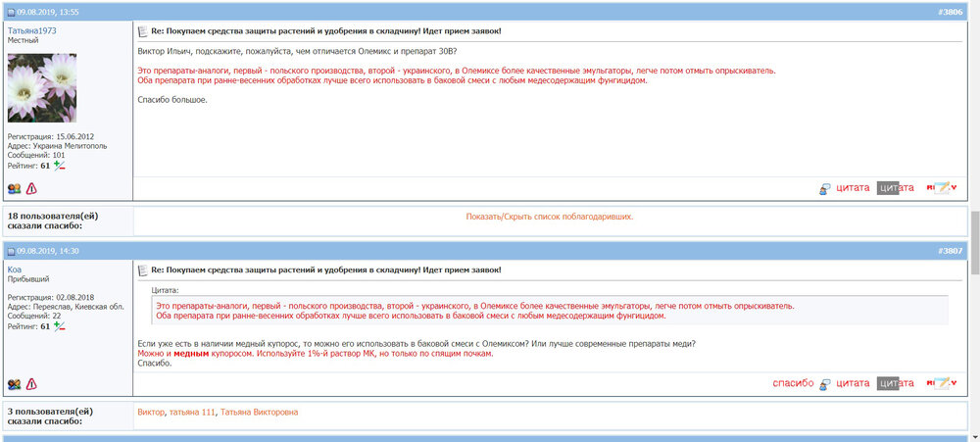The height and width of the screenshot is (442, 980).
Task: Change reputation of Коа via plus-minus icon
Action: (60, 326)
